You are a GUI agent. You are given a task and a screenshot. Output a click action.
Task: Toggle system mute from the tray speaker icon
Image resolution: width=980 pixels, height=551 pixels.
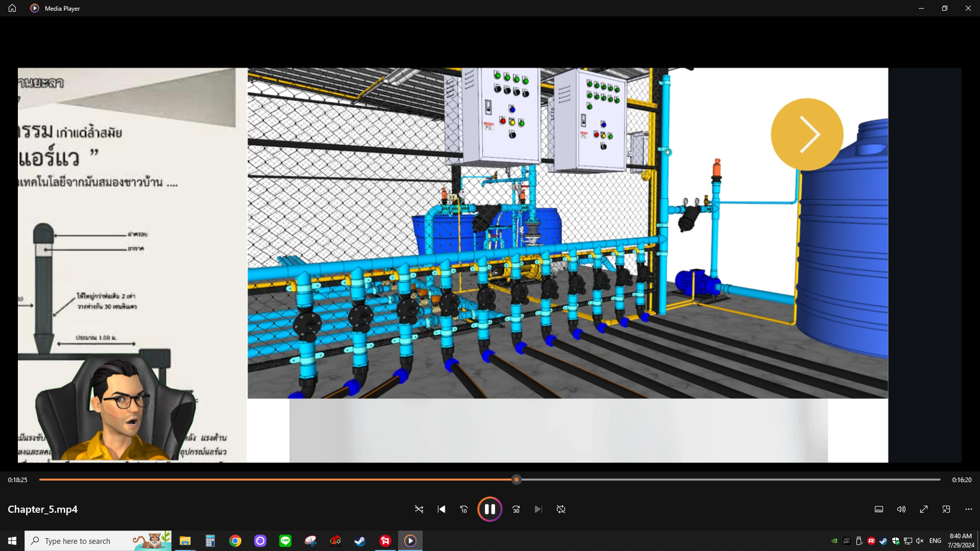point(919,541)
